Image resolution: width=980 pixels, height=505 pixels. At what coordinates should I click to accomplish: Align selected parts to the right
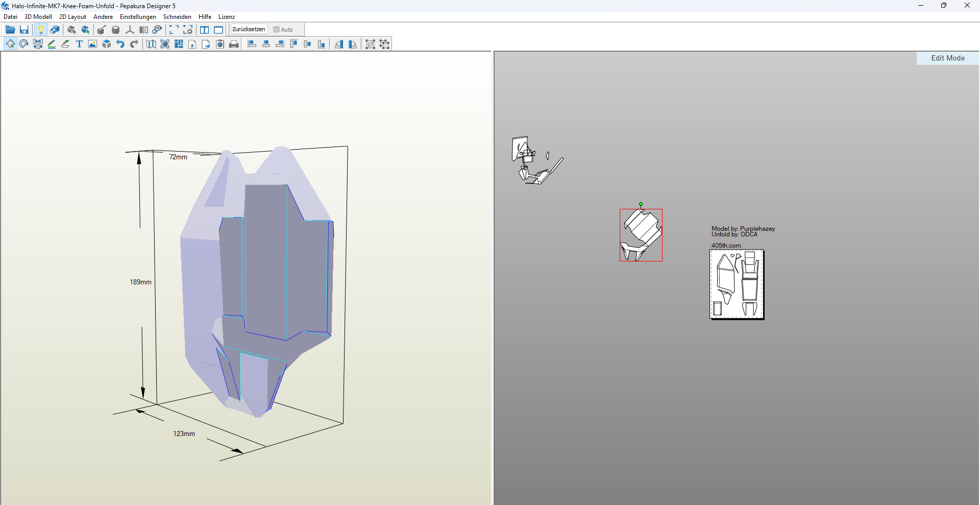[x=280, y=44]
